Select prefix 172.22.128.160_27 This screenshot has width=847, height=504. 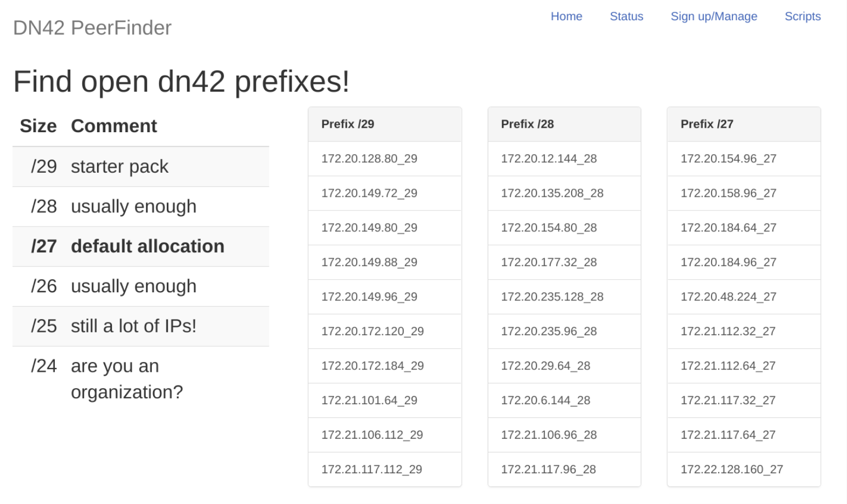click(x=744, y=469)
